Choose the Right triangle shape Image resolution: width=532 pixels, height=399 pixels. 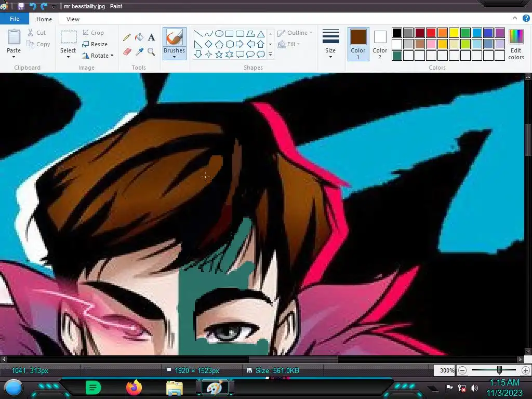(x=198, y=44)
